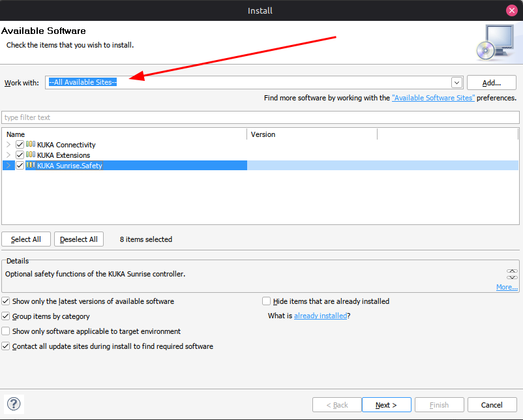Uncheck the KUKA Extensions checkbox
Screen dimensions: 523x420
point(20,155)
